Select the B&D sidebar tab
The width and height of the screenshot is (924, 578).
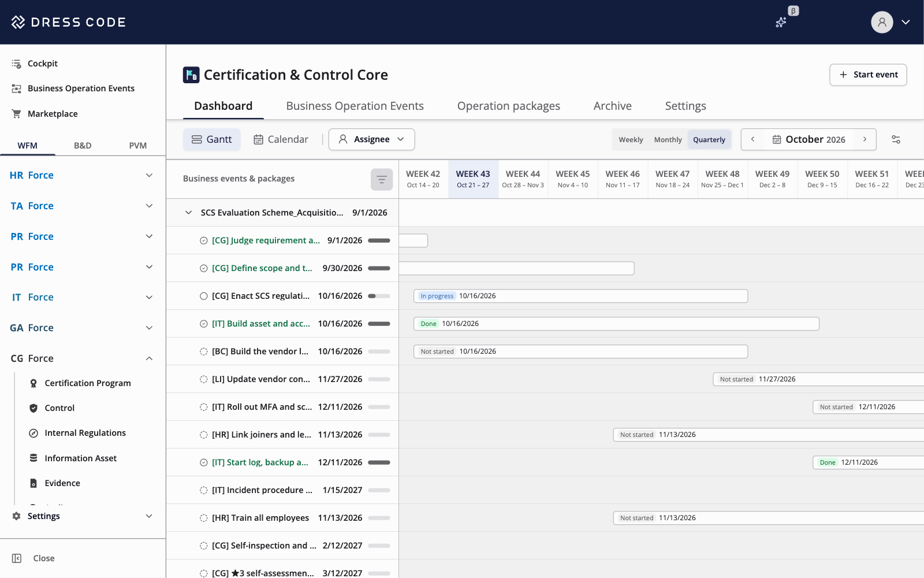(83, 146)
